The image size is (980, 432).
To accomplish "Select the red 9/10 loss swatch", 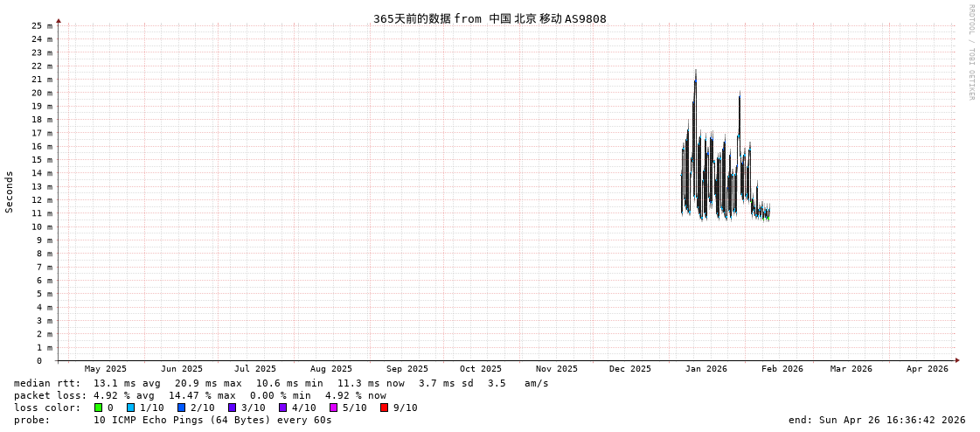I will point(384,408).
